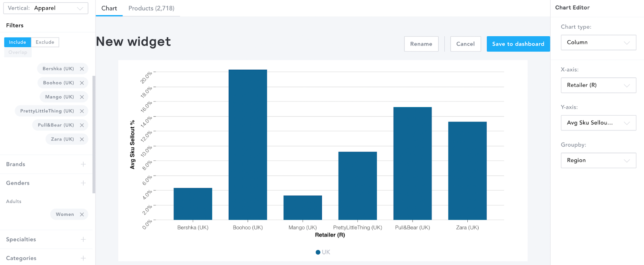Remove the Pull&Bear (UK) filter chip
This screenshot has height=265, width=644.
[82, 125]
